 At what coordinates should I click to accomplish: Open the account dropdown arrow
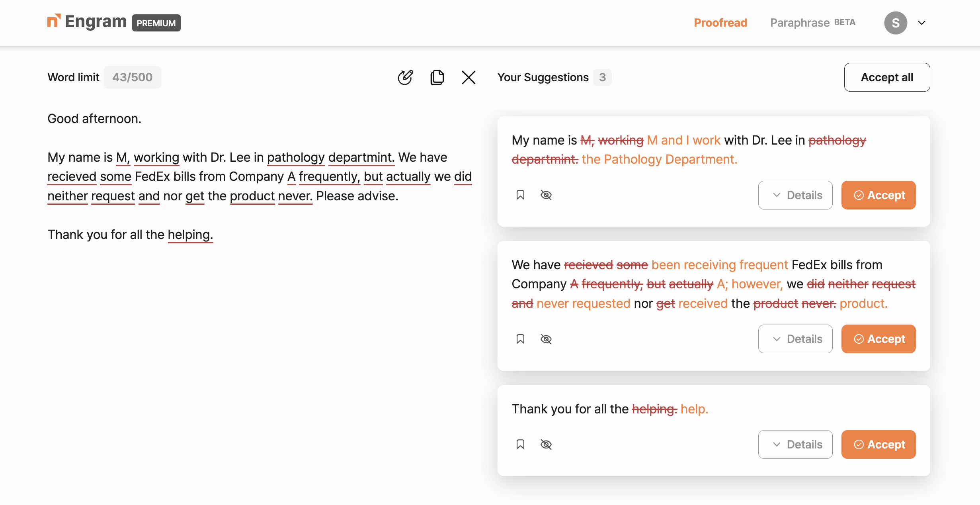(x=921, y=23)
